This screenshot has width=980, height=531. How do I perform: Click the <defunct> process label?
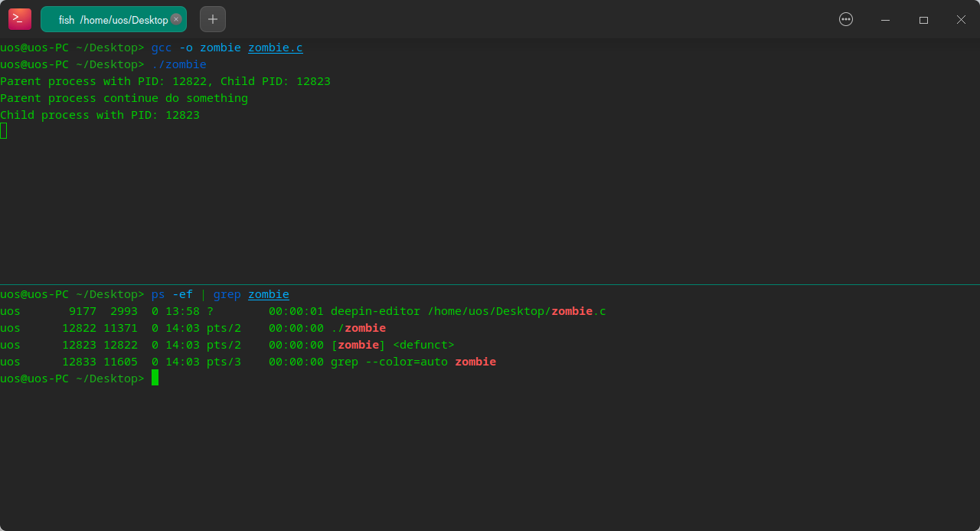coord(423,345)
